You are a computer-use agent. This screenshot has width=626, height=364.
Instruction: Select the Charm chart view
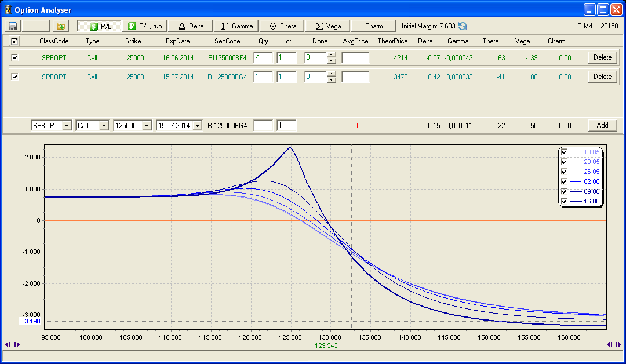(374, 26)
